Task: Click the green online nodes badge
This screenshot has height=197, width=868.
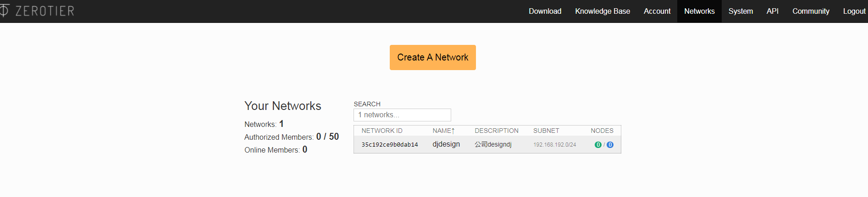Action: [598, 145]
